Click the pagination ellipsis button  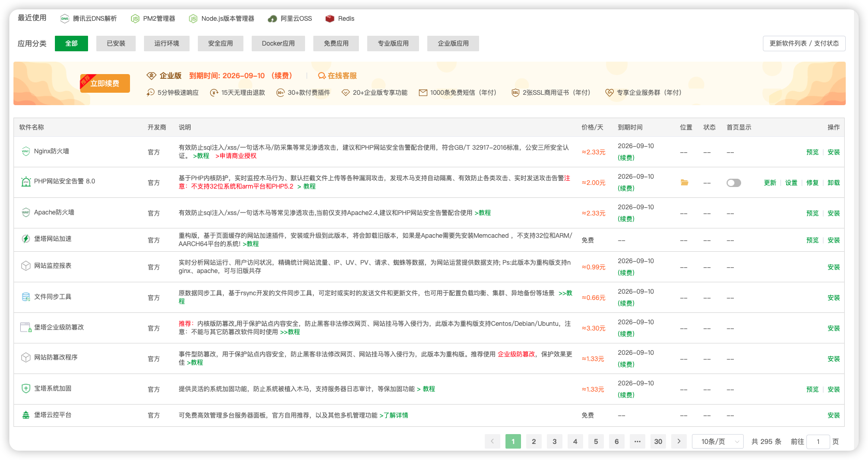[638, 441]
